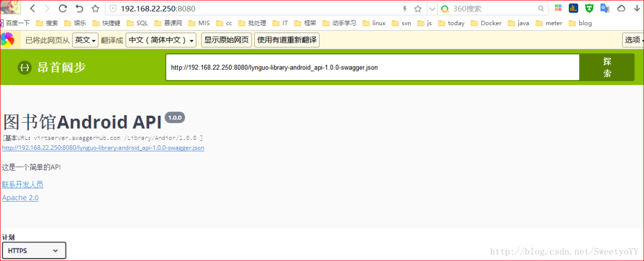Open the colorful grid apps extension icon

[558, 8]
